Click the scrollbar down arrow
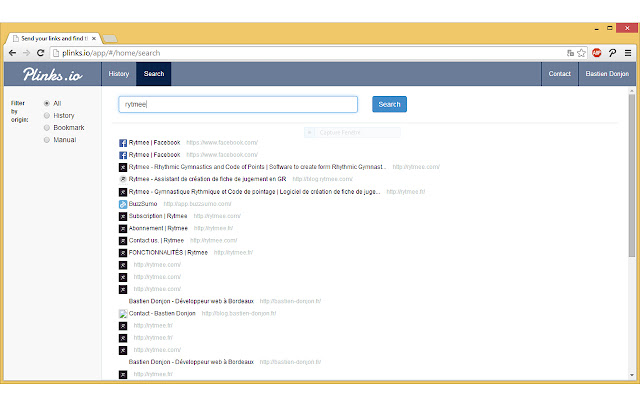 tap(632, 375)
